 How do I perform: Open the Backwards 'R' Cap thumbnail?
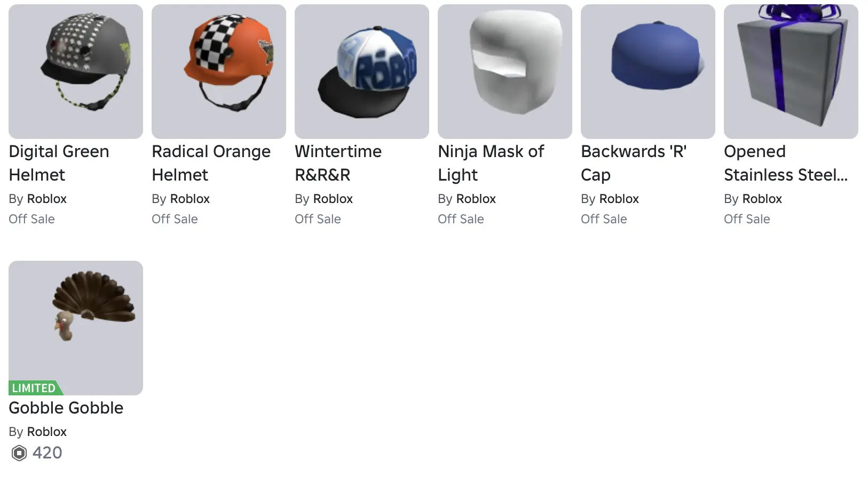648,72
